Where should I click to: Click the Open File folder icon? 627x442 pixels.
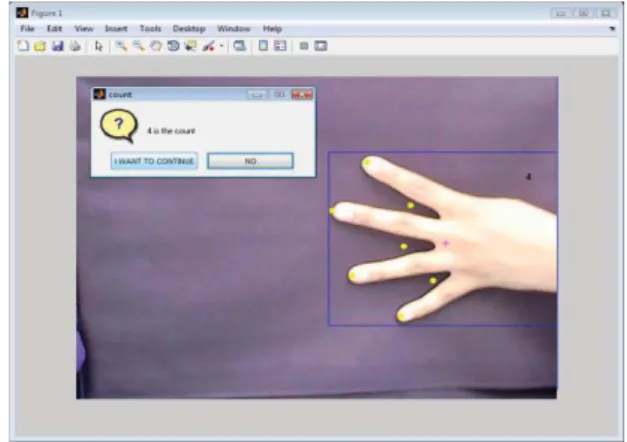(40, 46)
